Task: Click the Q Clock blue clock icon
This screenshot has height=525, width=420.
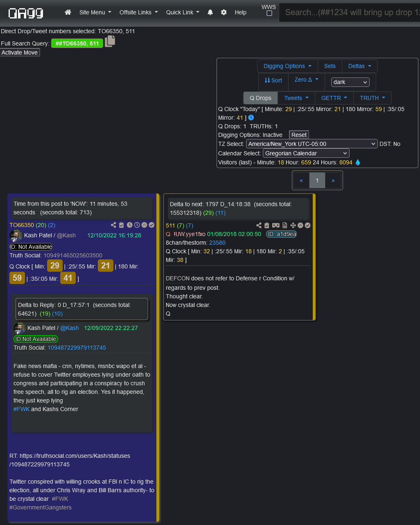Action: [x=251, y=118]
